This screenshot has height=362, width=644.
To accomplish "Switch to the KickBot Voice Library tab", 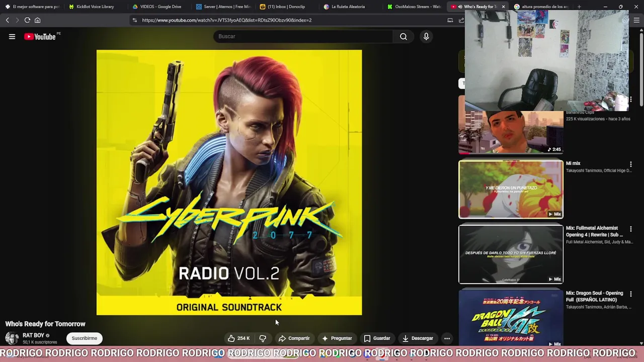I will click(x=95, y=7).
